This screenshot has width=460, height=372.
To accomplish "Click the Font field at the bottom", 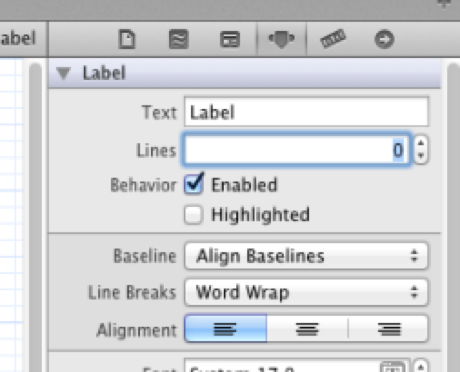I will 296,367.
